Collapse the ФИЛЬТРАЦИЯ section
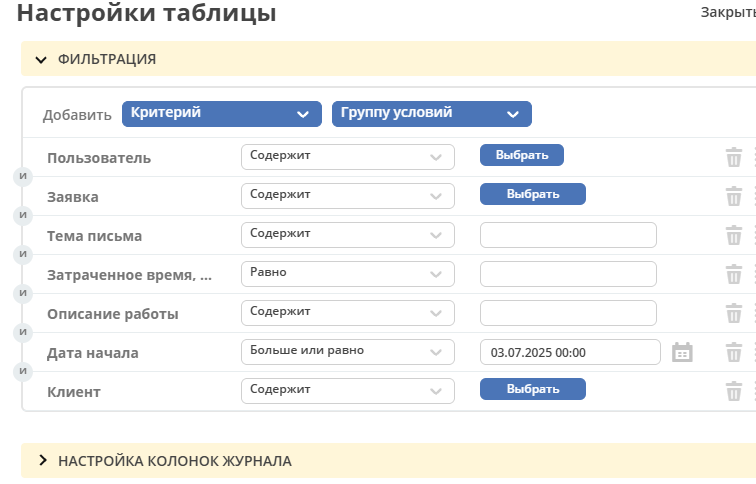 (x=41, y=60)
